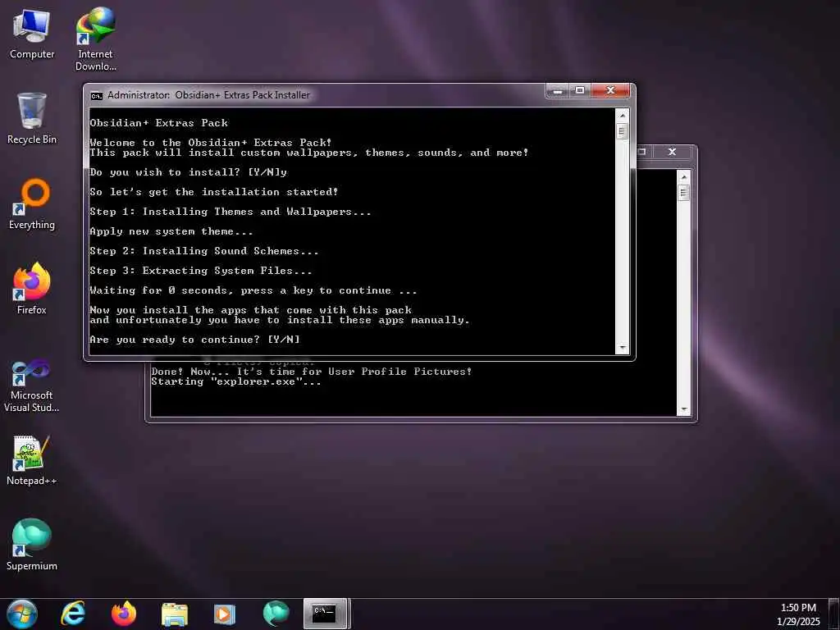Select the Microsoft Visual Studio shortcut
Viewport: 840px width, 630px height.
pyautogui.click(x=32, y=386)
